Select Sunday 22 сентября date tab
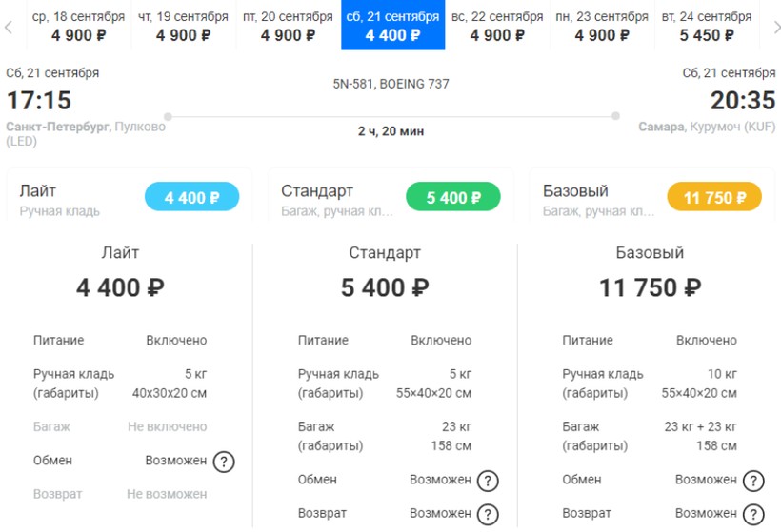 [x=497, y=26]
